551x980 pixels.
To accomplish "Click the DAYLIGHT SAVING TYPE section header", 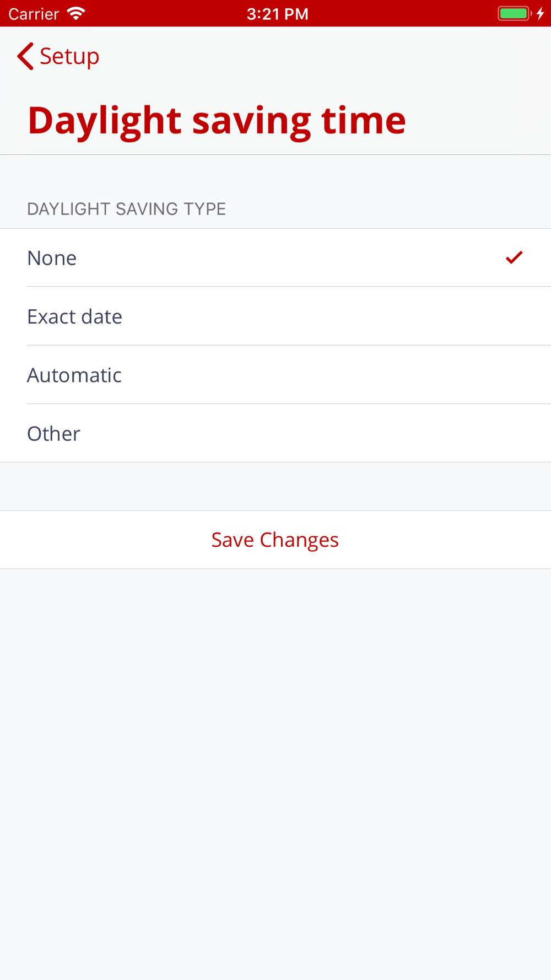I will 126,209.
